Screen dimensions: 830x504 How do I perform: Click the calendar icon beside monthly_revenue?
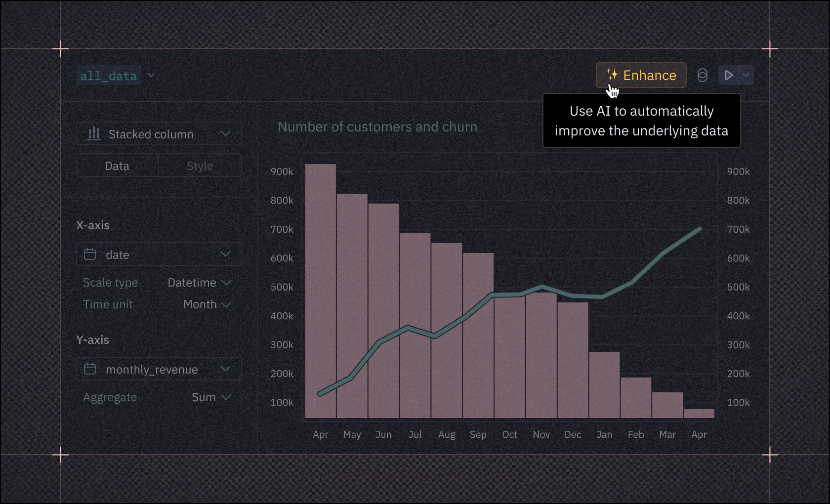(x=90, y=369)
